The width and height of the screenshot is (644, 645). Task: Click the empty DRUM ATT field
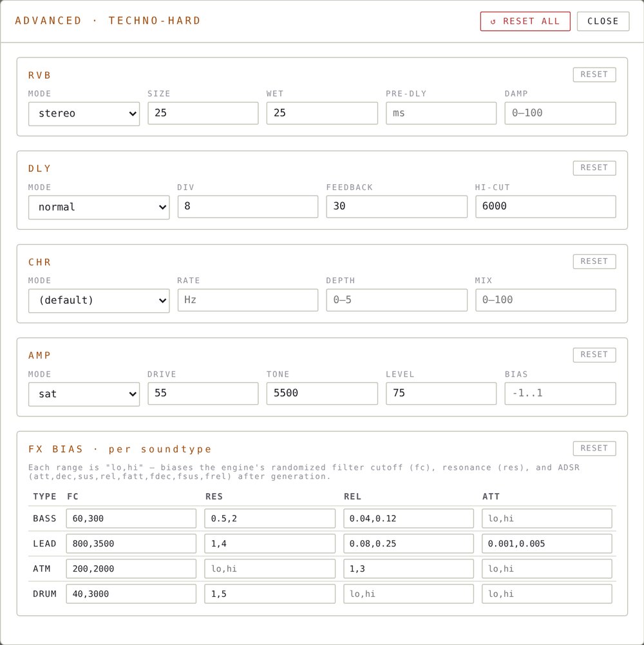point(547,594)
